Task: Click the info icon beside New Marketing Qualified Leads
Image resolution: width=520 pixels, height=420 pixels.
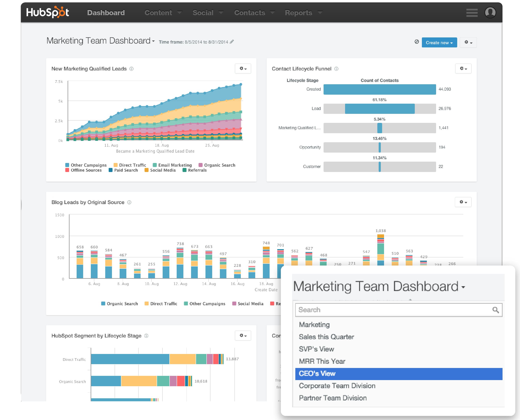Action: (x=131, y=69)
